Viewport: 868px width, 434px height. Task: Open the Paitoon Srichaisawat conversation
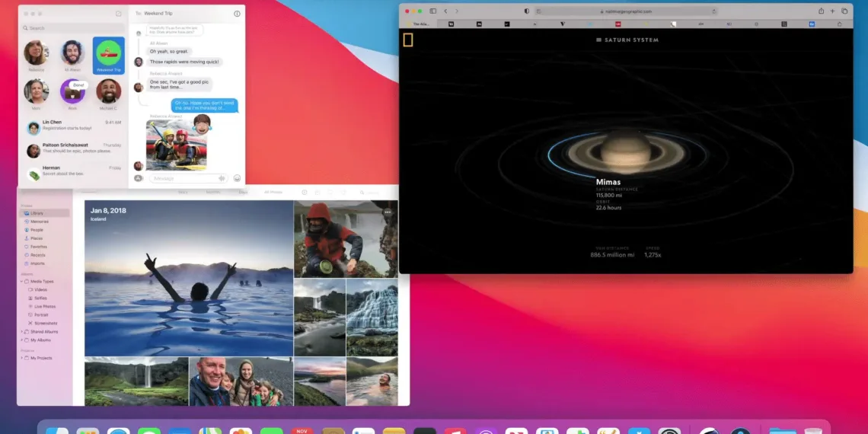(74, 148)
